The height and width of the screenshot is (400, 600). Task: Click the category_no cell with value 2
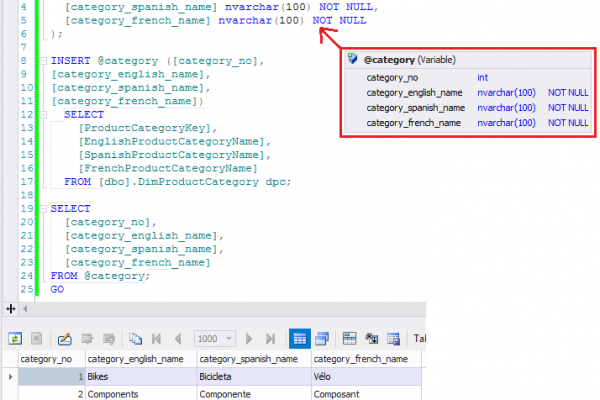click(x=52, y=393)
